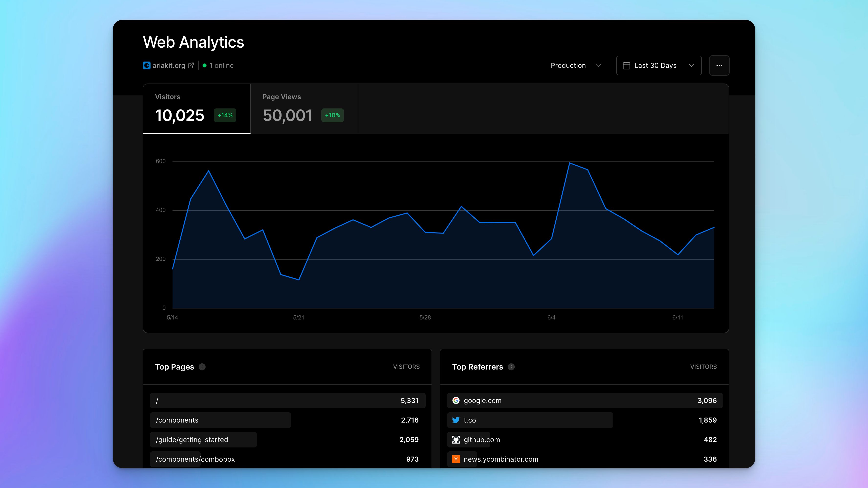Switch to the Page Views tab
This screenshot has width=868, height=488.
tap(304, 109)
